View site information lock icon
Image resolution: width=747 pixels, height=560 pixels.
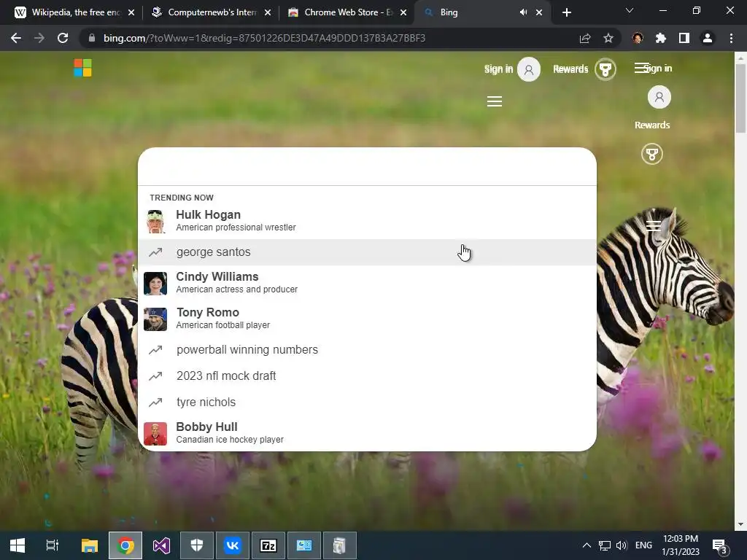point(92,38)
